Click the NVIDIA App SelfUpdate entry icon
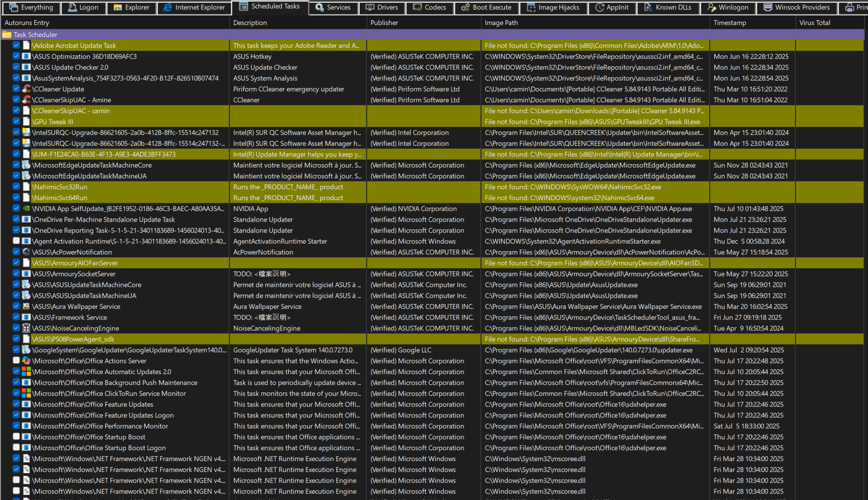868x500 pixels. (x=26, y=208)
